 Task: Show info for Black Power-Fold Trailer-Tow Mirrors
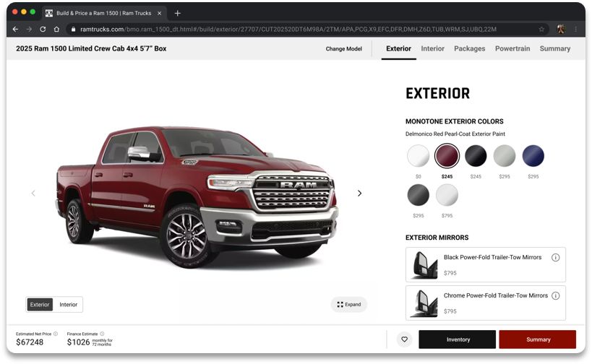[x=555, y=257]
